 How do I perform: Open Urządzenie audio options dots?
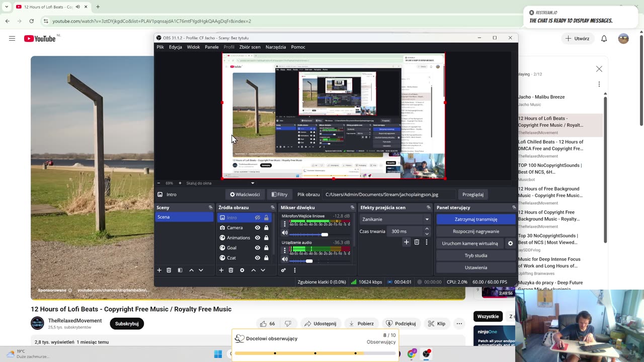pyautogui.click(x=284, y=250)
